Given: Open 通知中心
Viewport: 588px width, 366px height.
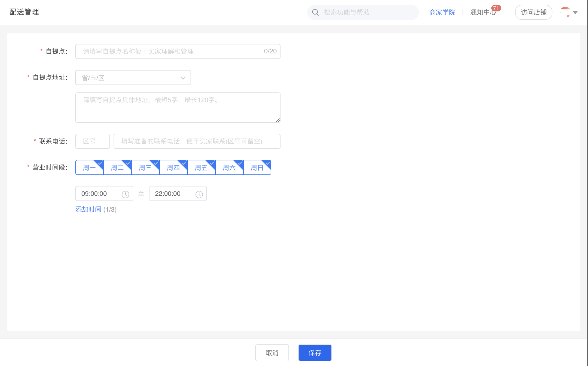Looking at the screenshot, I should [x=483, y=12].
